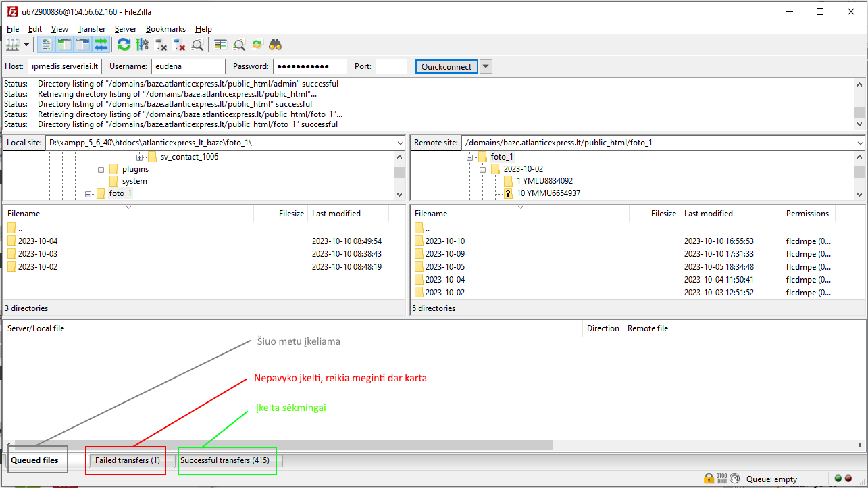This screenshot has height=488, width=868.
Task: Click the queue pane horizontal scrollbar
Action: (284, 445)
